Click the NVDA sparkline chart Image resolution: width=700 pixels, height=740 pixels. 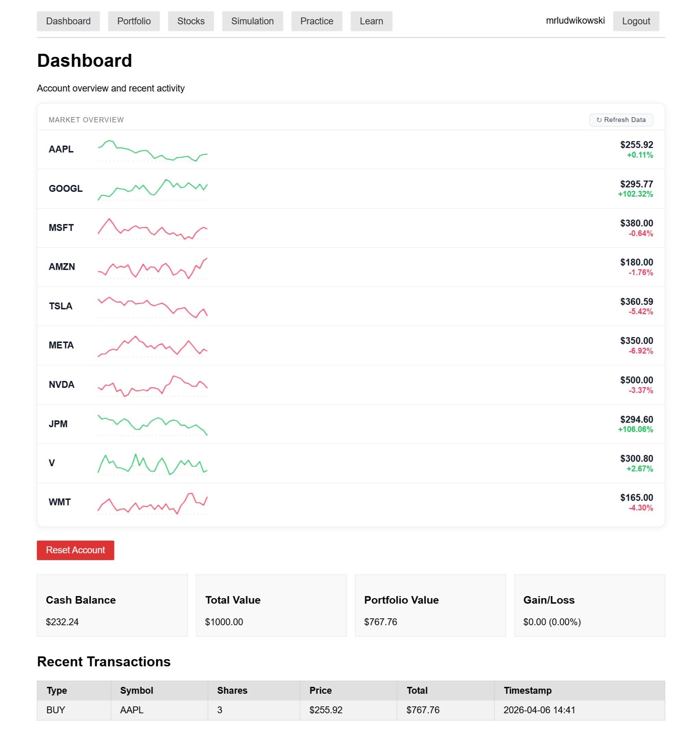pyautogui.click(x=152, y=386)
